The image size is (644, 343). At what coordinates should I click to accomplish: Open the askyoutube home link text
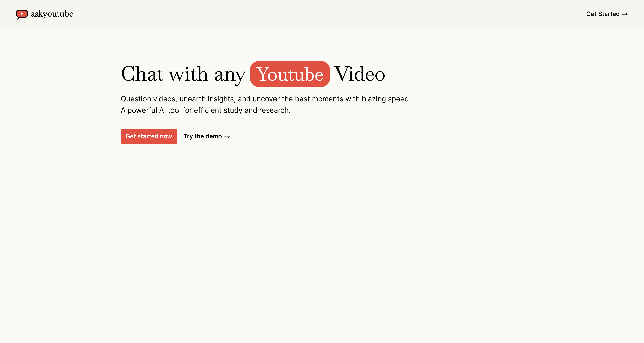tap(52, 14)
